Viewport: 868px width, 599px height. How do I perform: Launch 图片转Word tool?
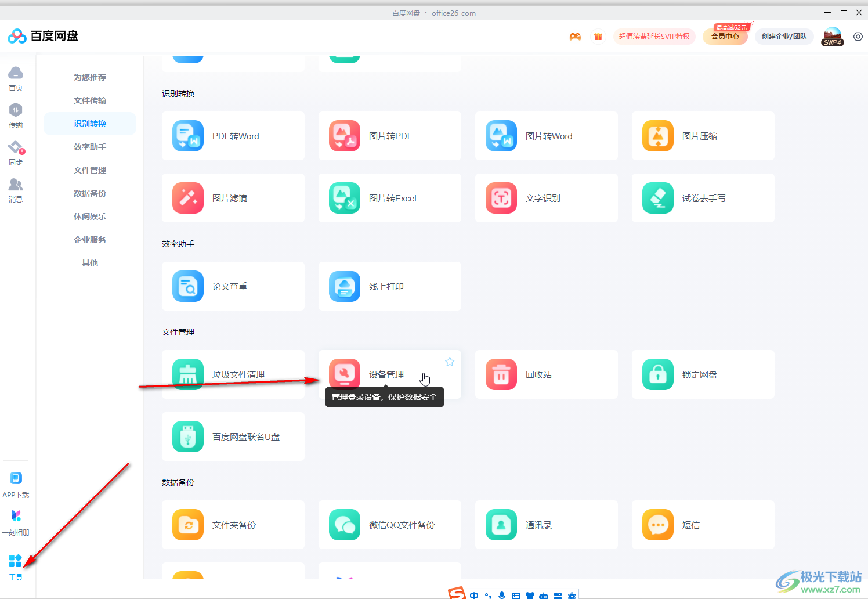point(546,136)
